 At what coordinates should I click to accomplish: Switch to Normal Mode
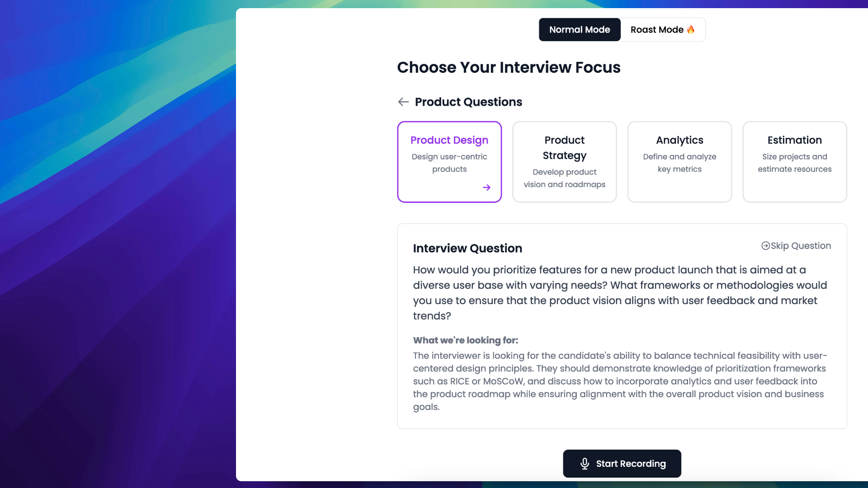579,30
